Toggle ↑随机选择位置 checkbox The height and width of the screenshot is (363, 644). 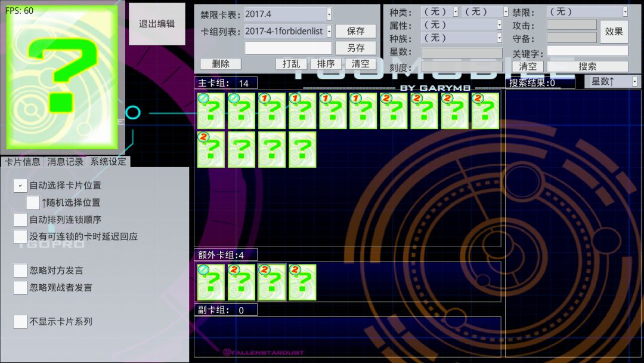pyautogui.click(x=33, y=202)
